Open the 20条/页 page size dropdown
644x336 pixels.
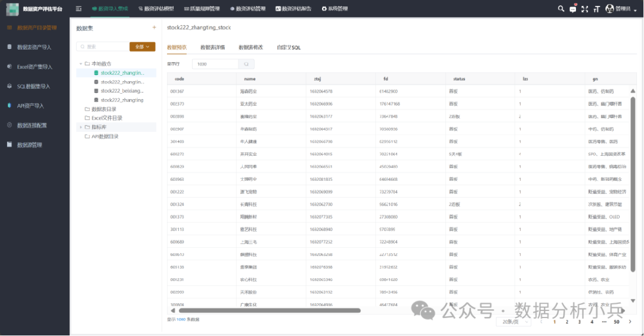click(513, 322)
